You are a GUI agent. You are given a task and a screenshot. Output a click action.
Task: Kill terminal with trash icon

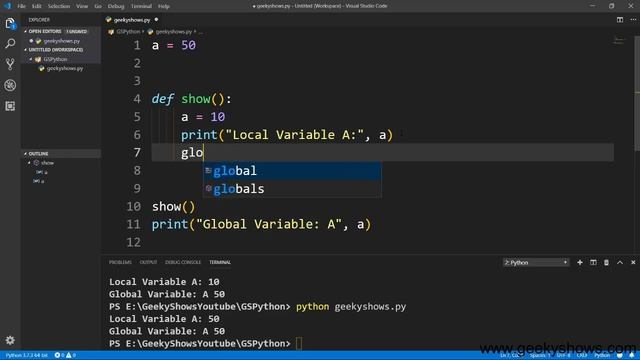(x=607, y=262)
